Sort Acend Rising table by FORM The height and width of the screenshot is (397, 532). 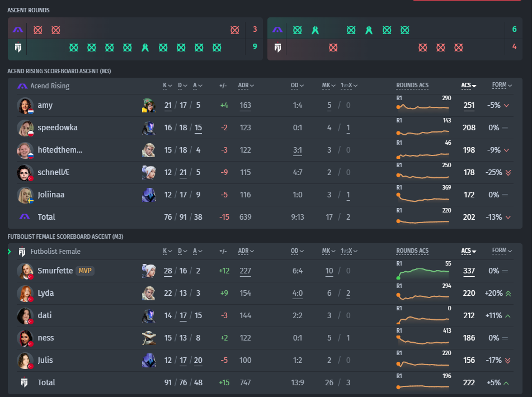coord(502,85)
